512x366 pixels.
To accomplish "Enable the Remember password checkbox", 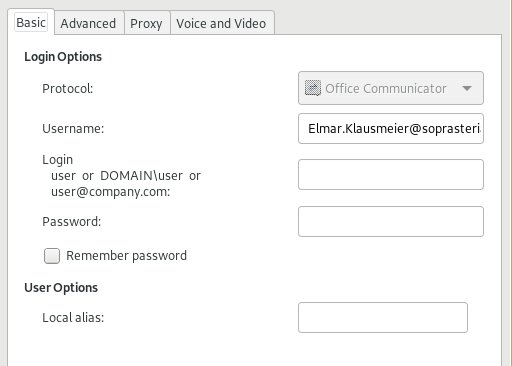I will point(52,256).
